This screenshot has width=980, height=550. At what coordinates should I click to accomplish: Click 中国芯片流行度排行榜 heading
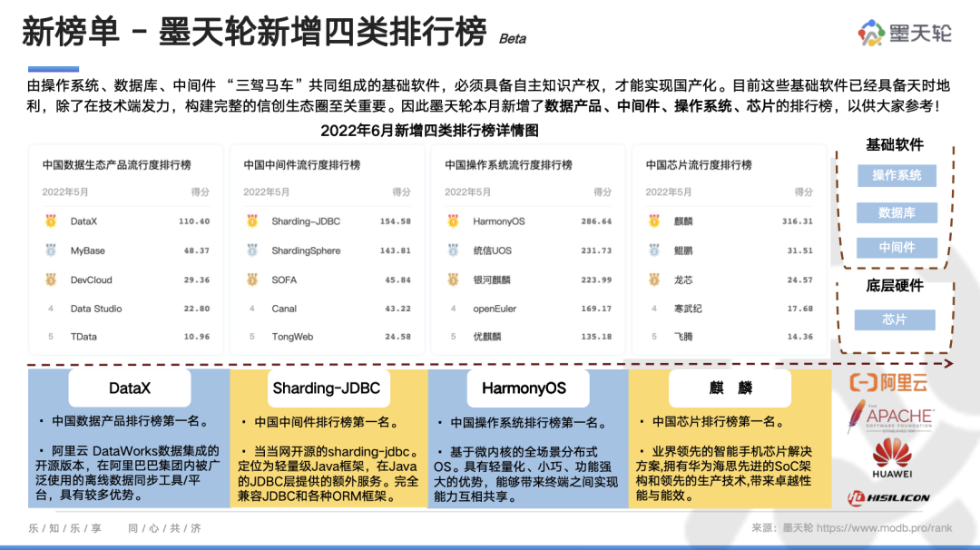point(699,165)
